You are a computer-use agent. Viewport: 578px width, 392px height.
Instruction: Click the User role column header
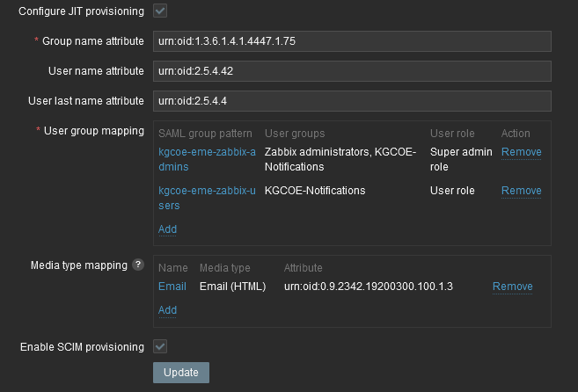452,134
